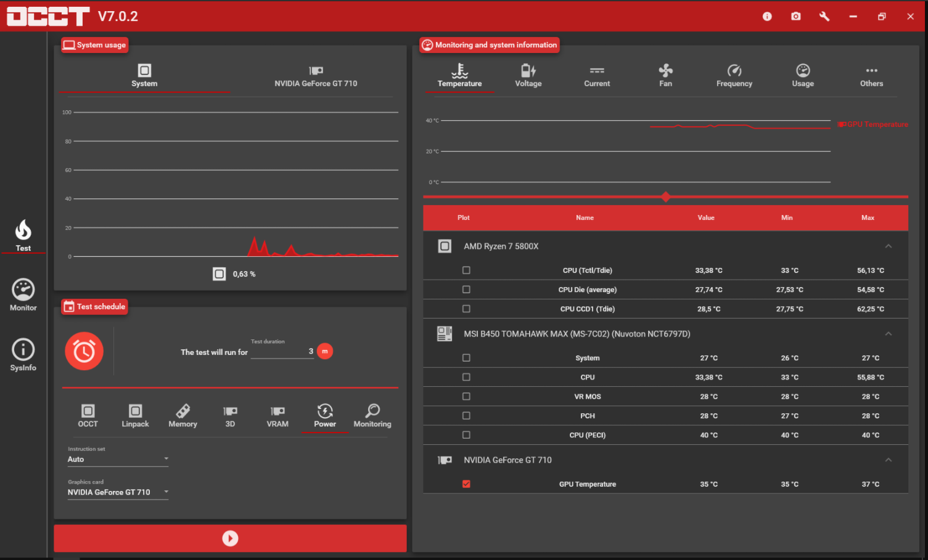Collapse the AMD Ryzen 7 5800X group
Viewport: 928px width, 560px height.
pyautogui.click(x=889, y=246)
